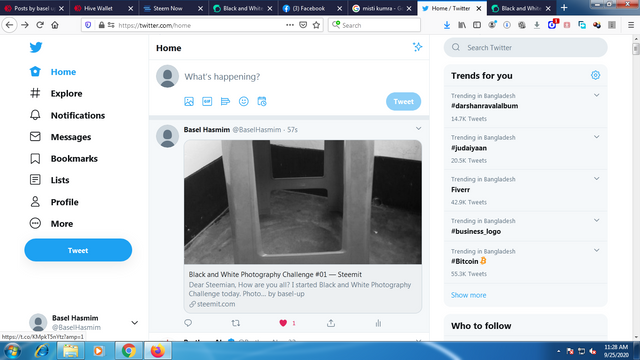
Task: Expand options for #Bitcoin trend
Action: pos(596,251)
